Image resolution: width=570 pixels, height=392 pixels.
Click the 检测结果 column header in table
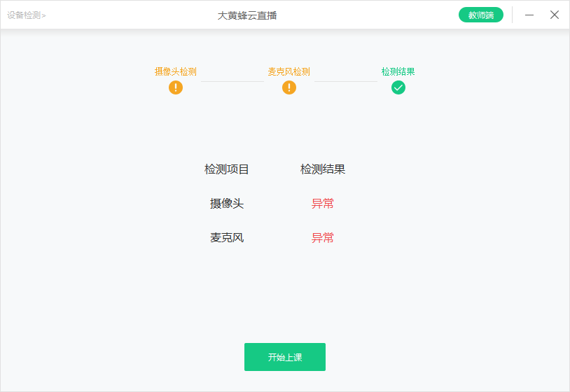coord(322,169)
